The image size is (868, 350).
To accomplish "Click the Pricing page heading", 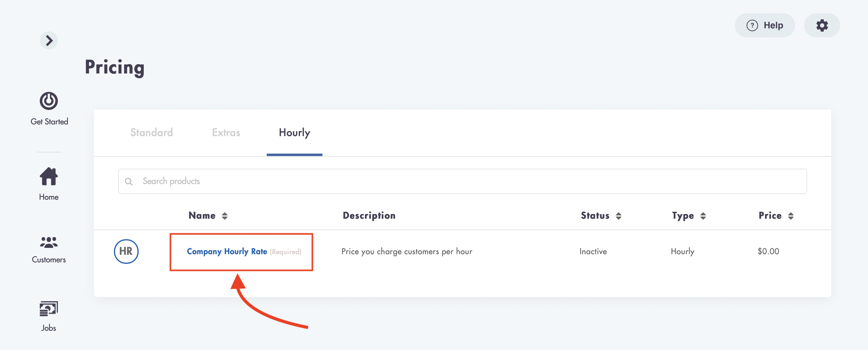I will [x=115, y=67].
